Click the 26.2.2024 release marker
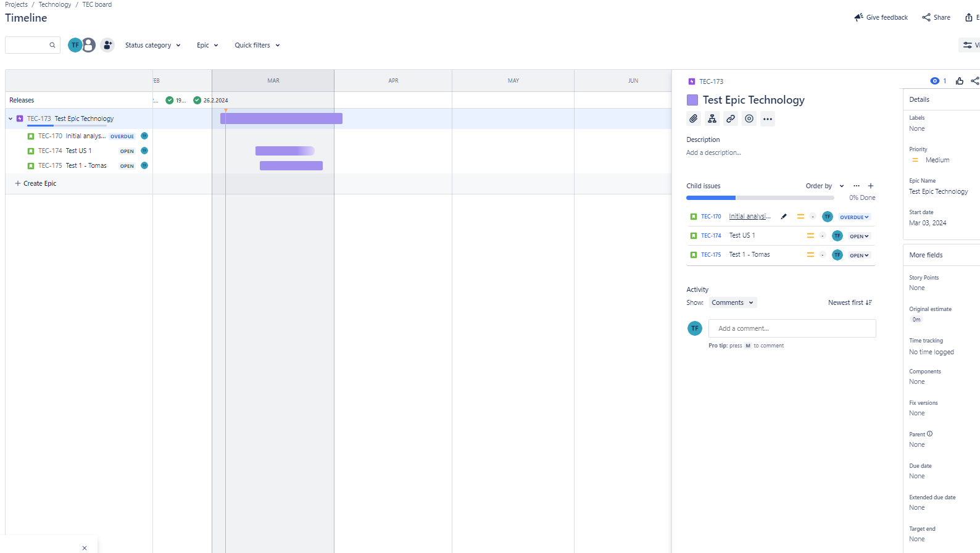Screen dimensions: 980x553 pyautogui.click(x=210, y=100)
